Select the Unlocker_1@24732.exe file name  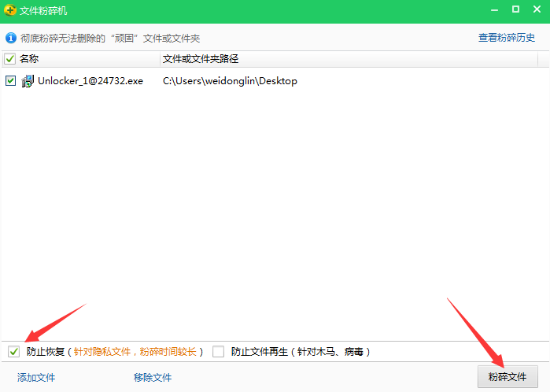[90, 81]
